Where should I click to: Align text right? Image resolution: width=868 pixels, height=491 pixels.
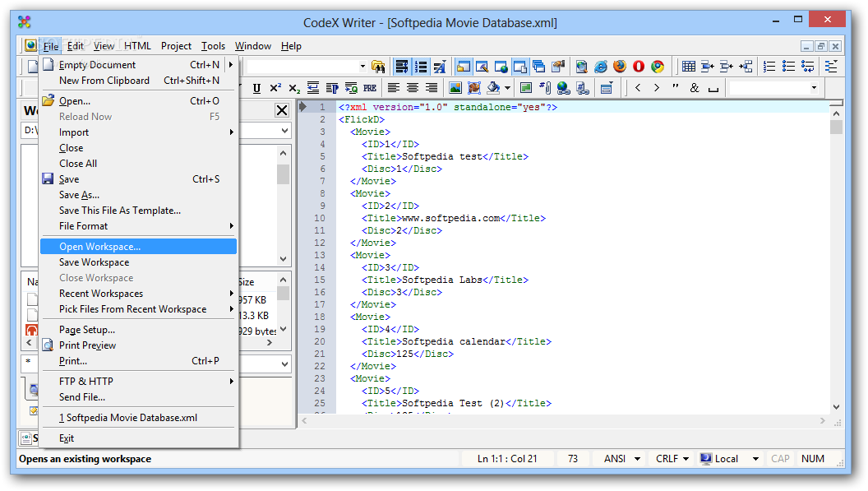pos(432,88)
